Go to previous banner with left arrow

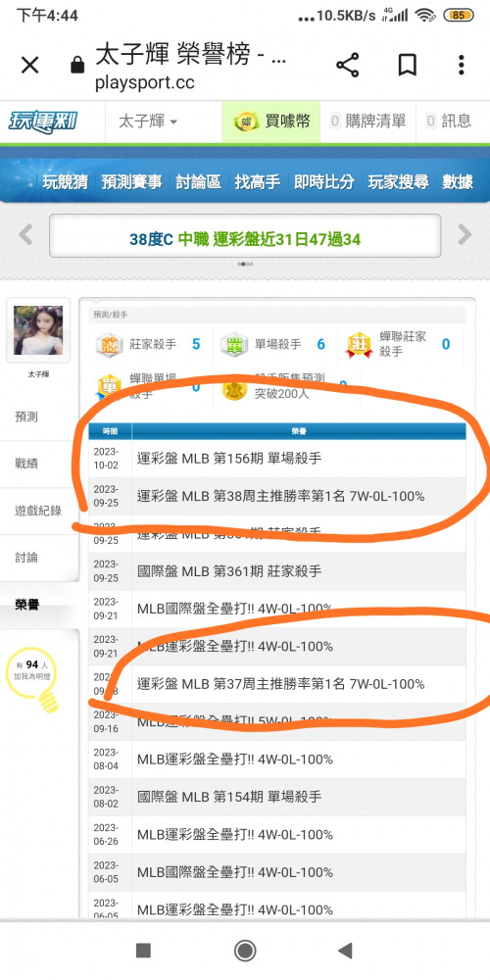tap(25, 235)
